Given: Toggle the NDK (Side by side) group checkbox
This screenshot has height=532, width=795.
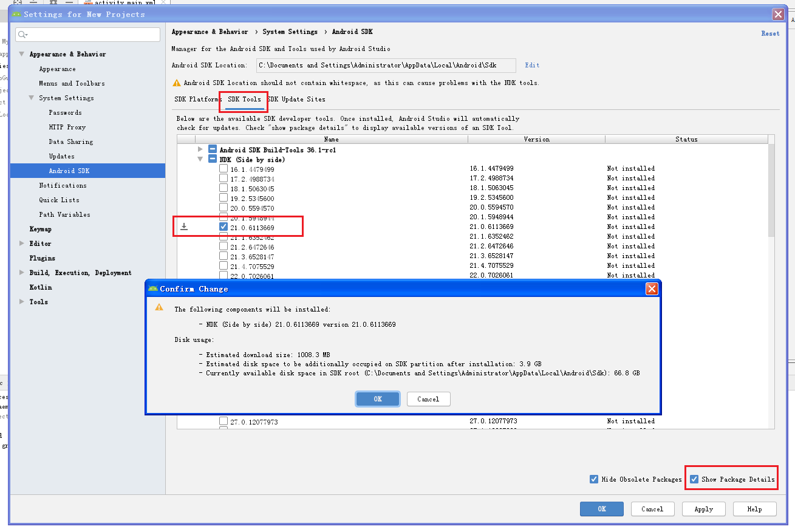Looking at the screenshot, I should tap(213, 159).
